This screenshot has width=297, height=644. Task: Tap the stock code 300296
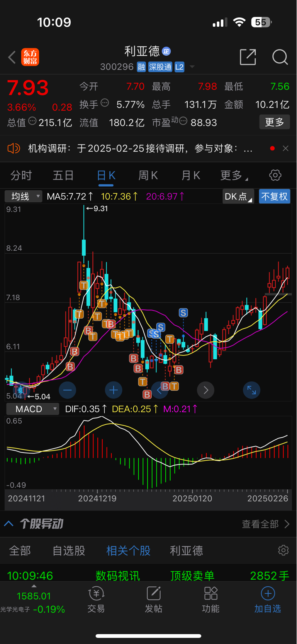tap(117, 67)
